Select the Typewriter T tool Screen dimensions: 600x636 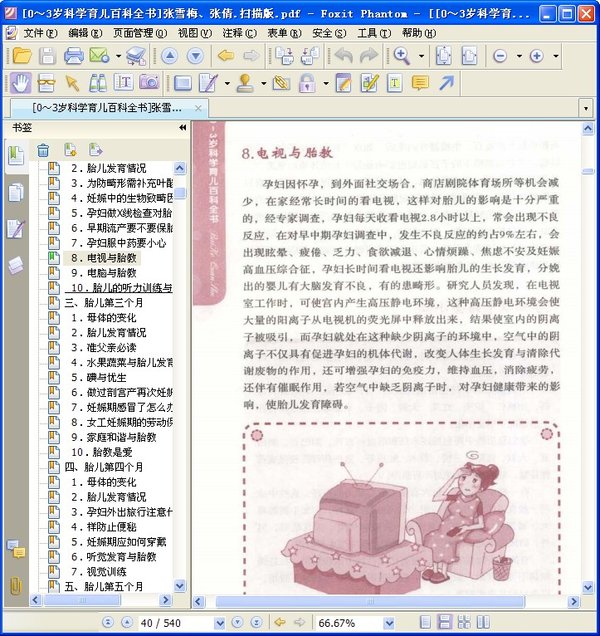pos(394,83)
